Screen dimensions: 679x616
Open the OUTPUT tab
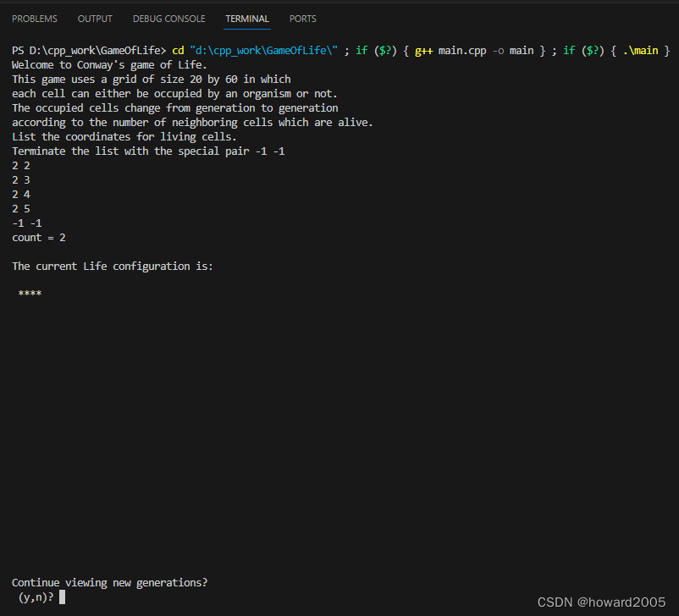pos(95,19)
